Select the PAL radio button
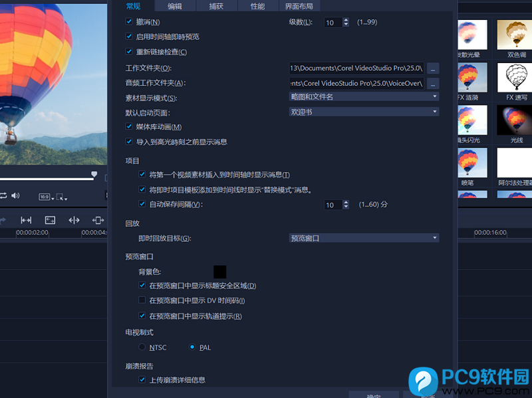 192,347
